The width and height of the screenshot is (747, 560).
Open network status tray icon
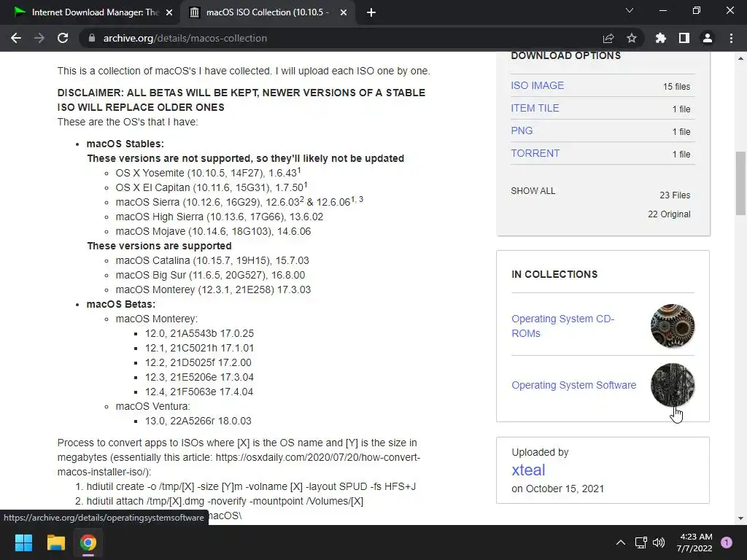pyautogui.click(x=640, y=542)
